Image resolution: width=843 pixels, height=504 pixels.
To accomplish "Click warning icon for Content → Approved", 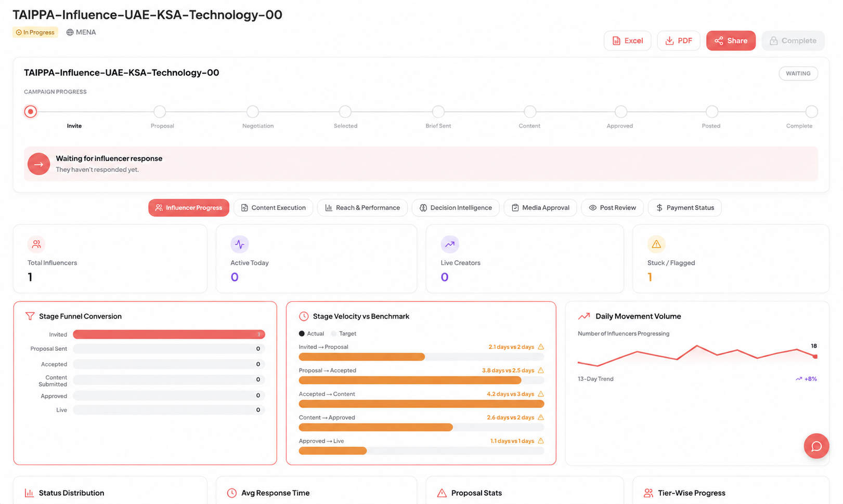I will (541, 417).
